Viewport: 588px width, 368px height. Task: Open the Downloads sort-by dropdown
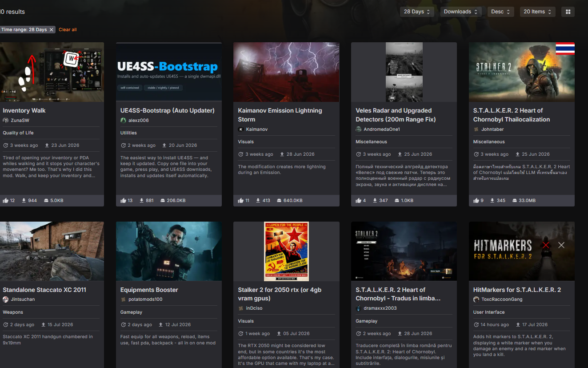461,12
